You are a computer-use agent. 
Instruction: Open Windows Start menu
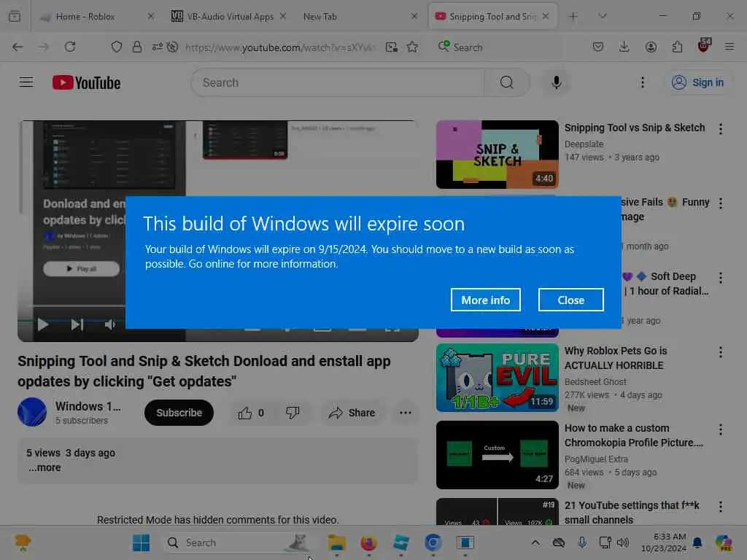click(x=141, y=542)
